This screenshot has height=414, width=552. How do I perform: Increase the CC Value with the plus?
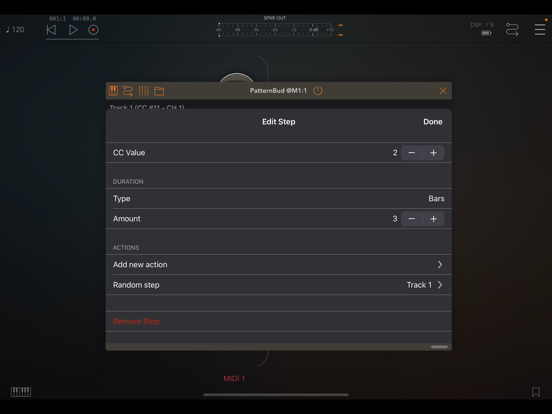[x=433, y=153]
